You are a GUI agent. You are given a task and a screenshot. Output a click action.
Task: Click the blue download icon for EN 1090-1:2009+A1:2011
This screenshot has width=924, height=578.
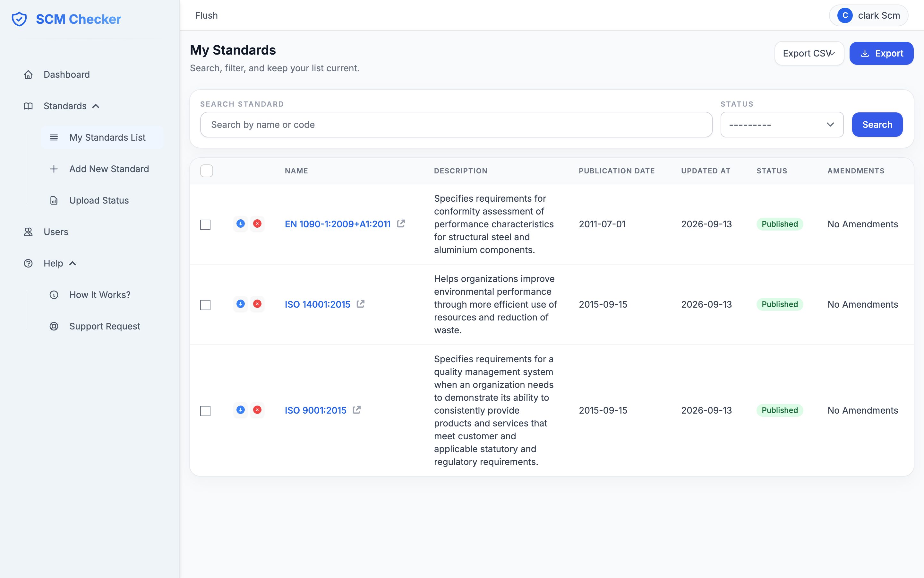241,223
